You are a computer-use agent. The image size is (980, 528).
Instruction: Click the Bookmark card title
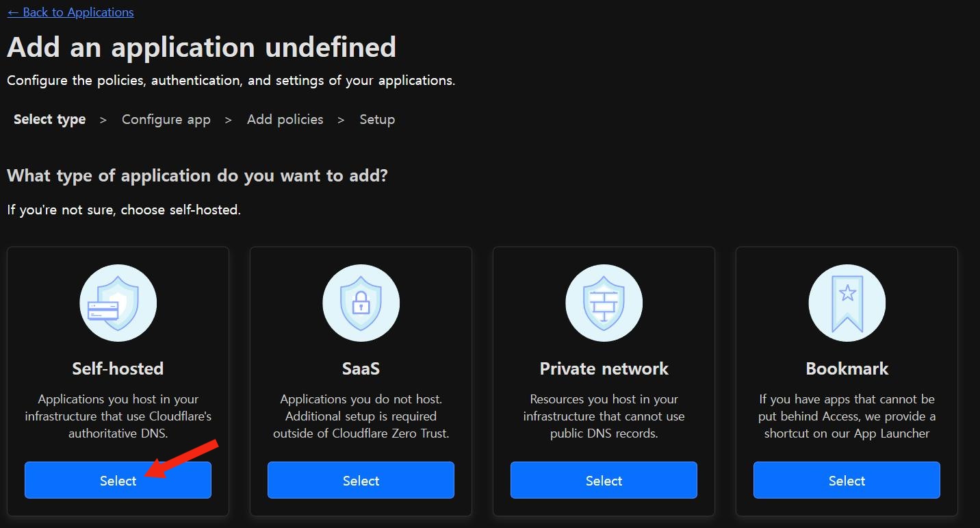(x=847, y=368)
